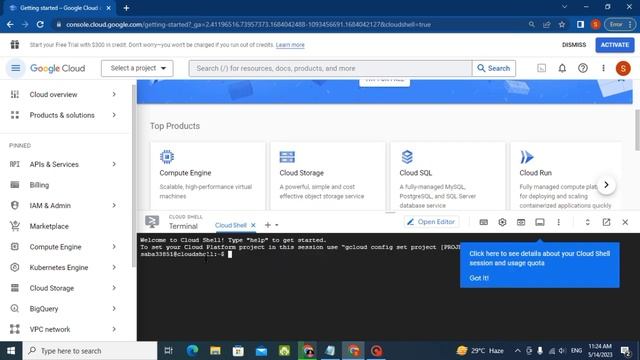Open Cloud Shell web preview icon
The width and height of the screenshot is (640, 360).
521,222
